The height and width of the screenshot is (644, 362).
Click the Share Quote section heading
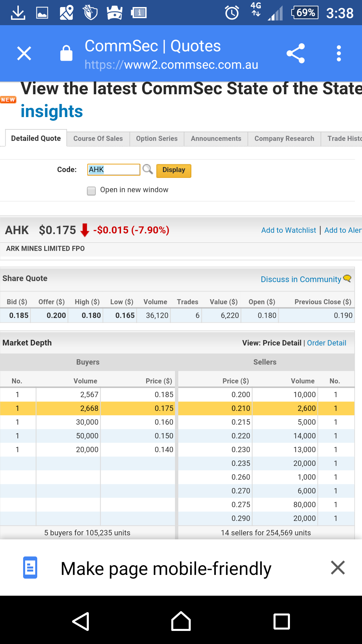25,278
